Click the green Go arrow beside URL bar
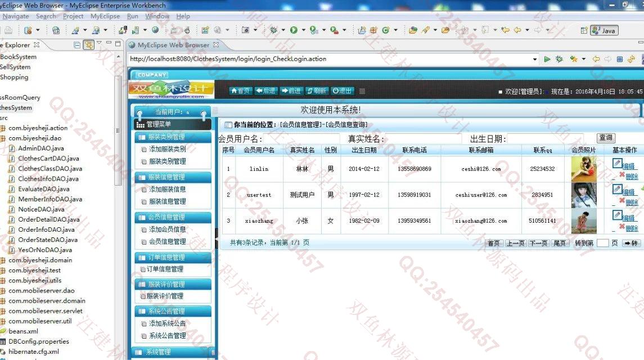 tap(547, 59)
